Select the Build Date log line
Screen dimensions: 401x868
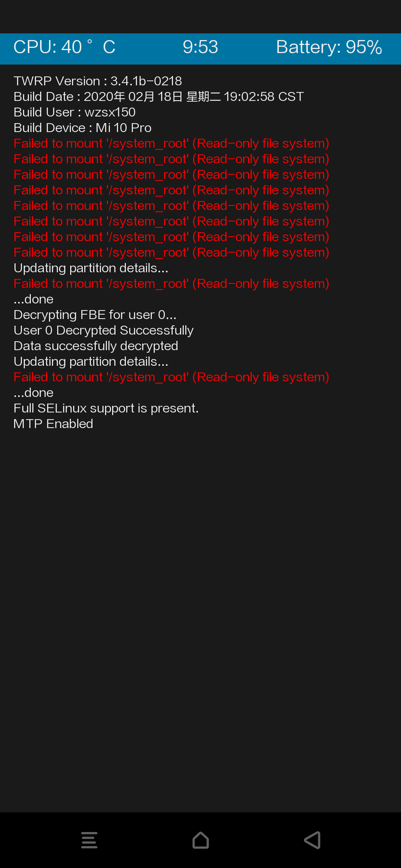[159, 96]
